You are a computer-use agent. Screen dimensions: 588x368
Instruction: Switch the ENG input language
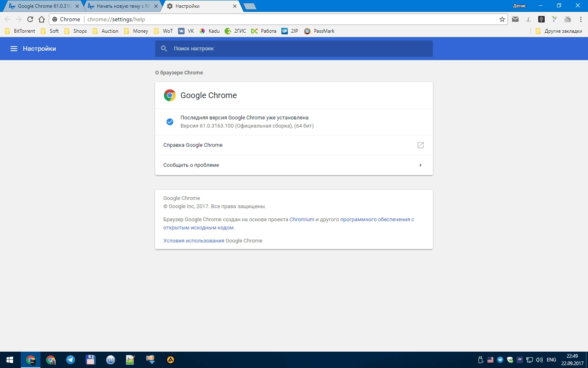551,360
